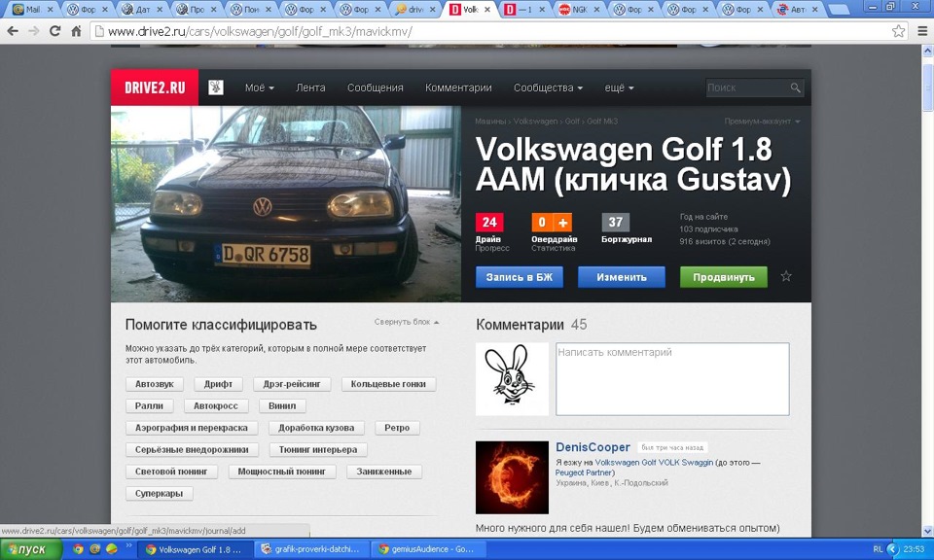Click the page vertical scrollbar thumb

pos(927,88)
